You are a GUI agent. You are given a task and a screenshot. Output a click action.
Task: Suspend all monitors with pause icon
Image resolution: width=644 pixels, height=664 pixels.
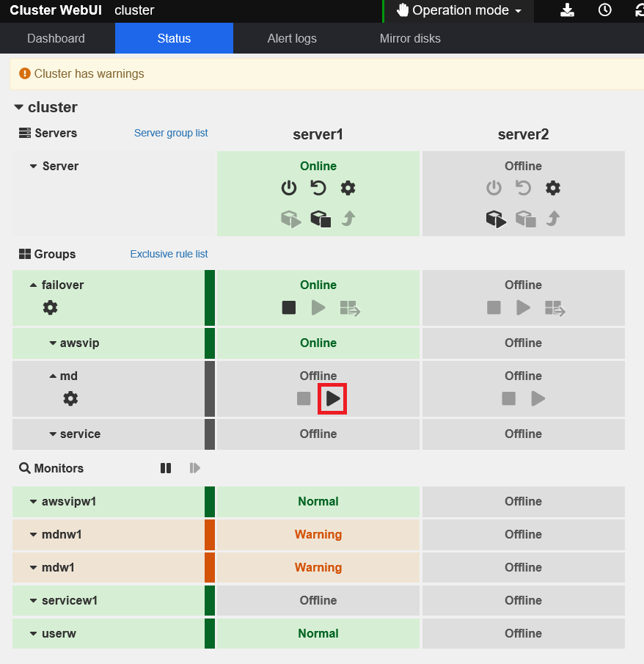tap(166, 468)
